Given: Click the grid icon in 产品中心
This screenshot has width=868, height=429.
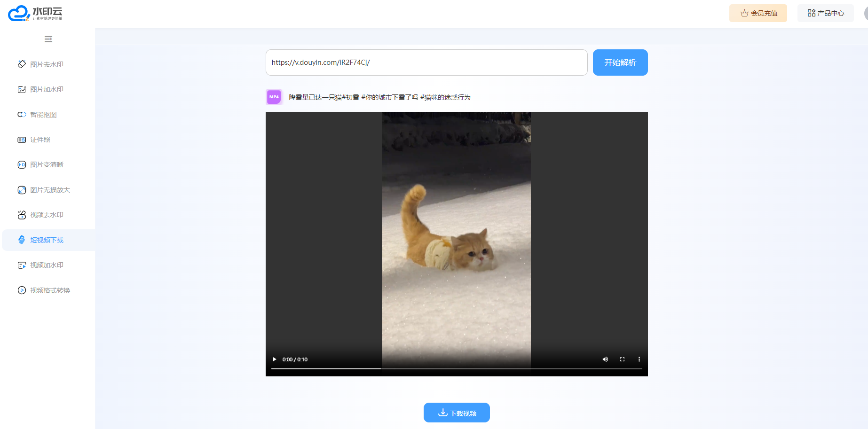Looking at the screenshot, I should tap(812, 13).
